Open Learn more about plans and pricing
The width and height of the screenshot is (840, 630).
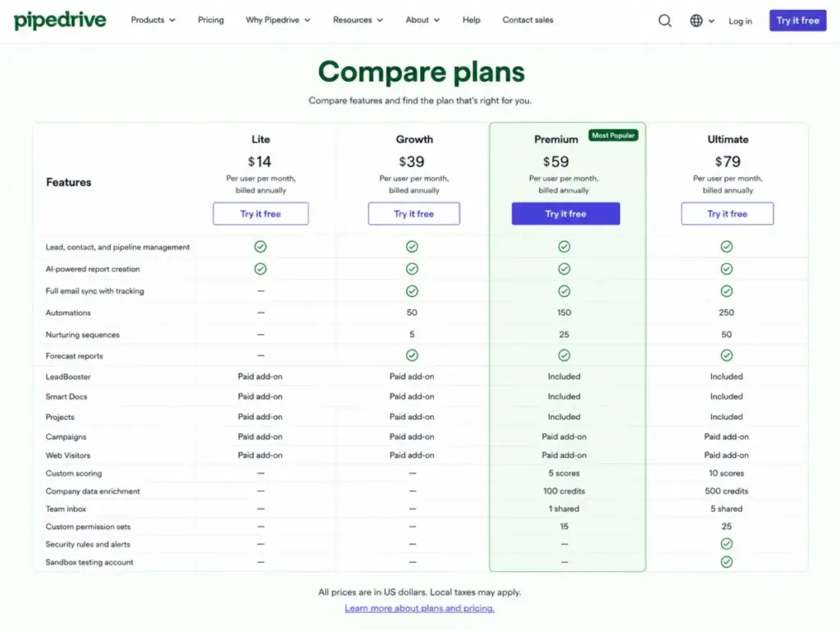[419, 608]
